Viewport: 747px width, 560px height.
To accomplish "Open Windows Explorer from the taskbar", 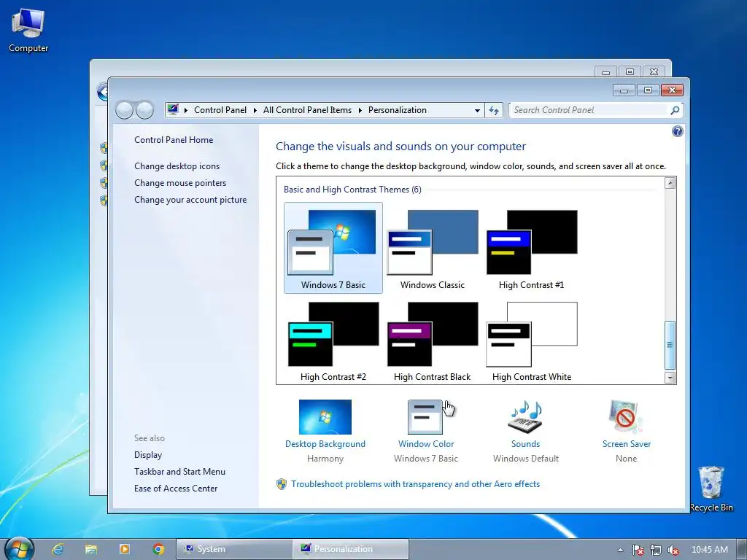I will pos(91,549).
